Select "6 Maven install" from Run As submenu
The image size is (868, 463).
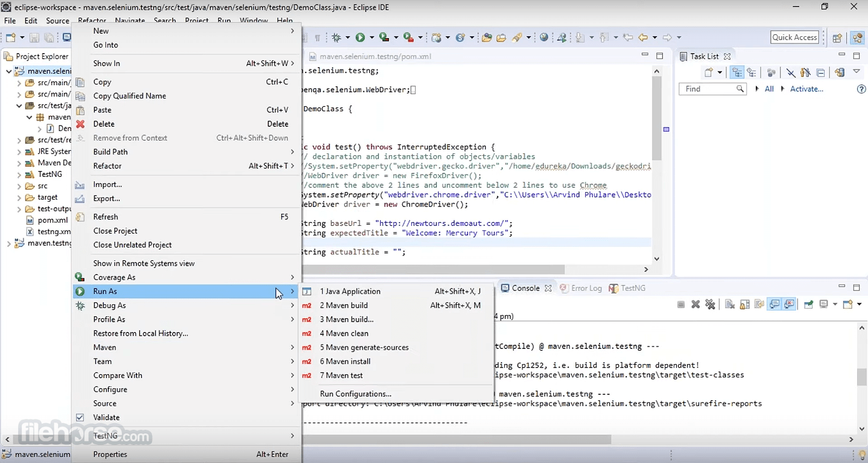point(345,361)
